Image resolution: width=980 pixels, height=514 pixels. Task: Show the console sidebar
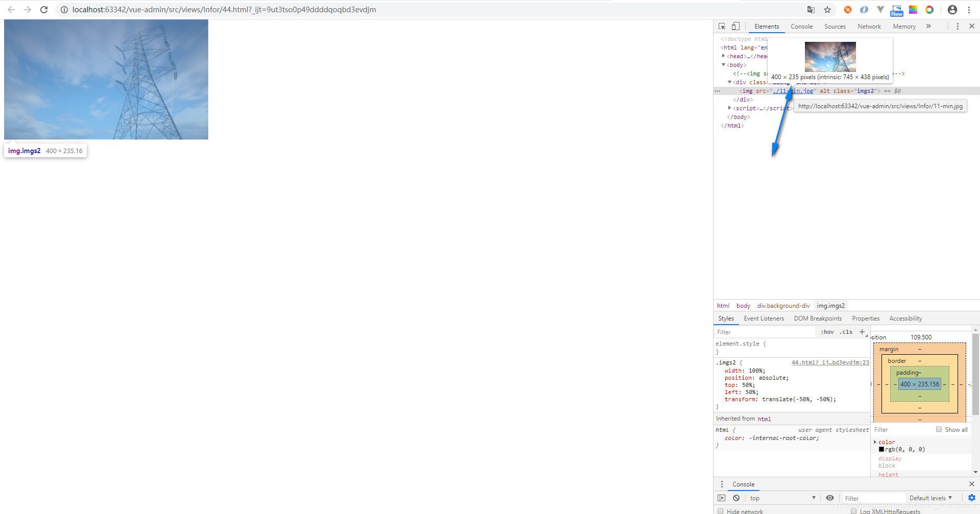(721, 498)
